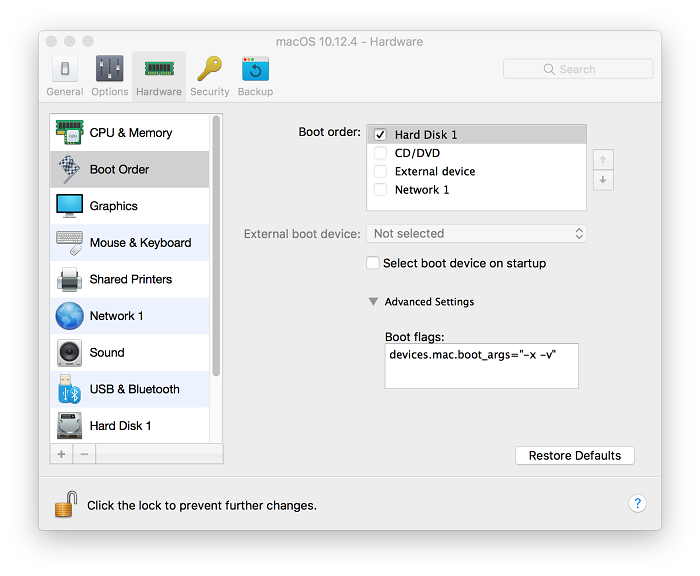Select the Graphics row label
Viewport: 700px width, 576px height.
tap(113, 206)
